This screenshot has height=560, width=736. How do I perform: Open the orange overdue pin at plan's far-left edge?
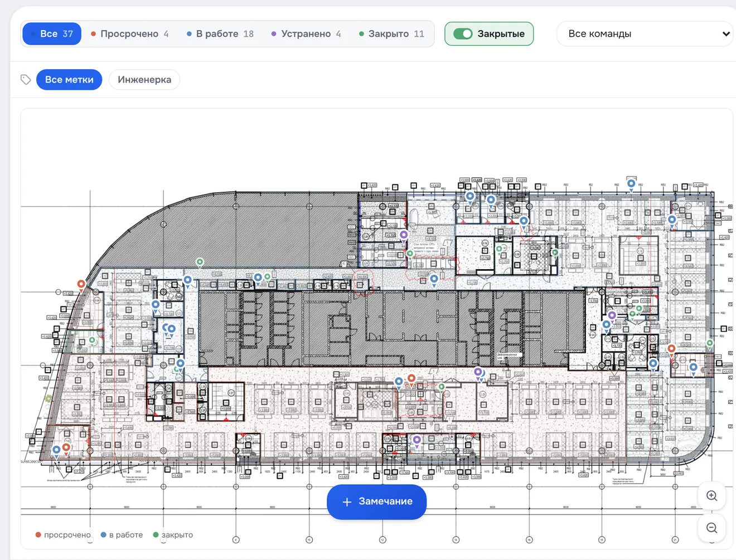coord(81,285)
